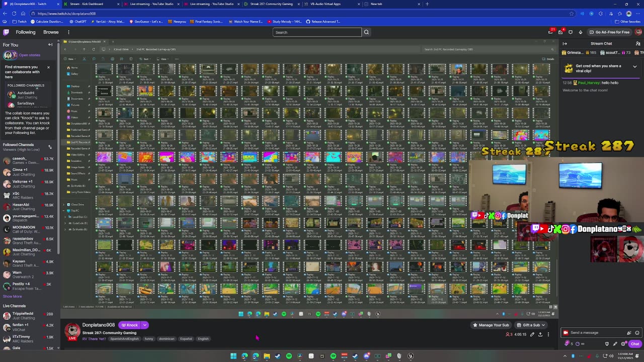Open the user avatar menu top right
This screenshot has height=362, width=644.
(638, 32)
